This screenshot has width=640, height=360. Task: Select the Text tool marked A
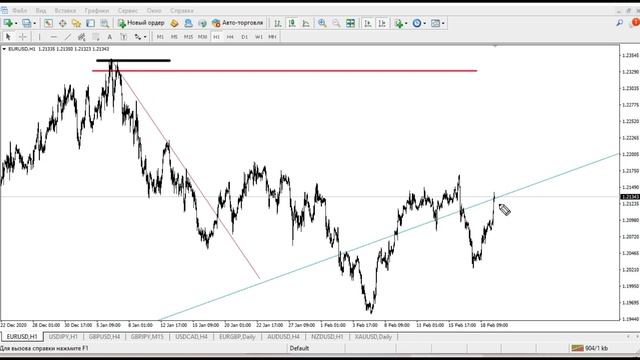click(109, 37)
